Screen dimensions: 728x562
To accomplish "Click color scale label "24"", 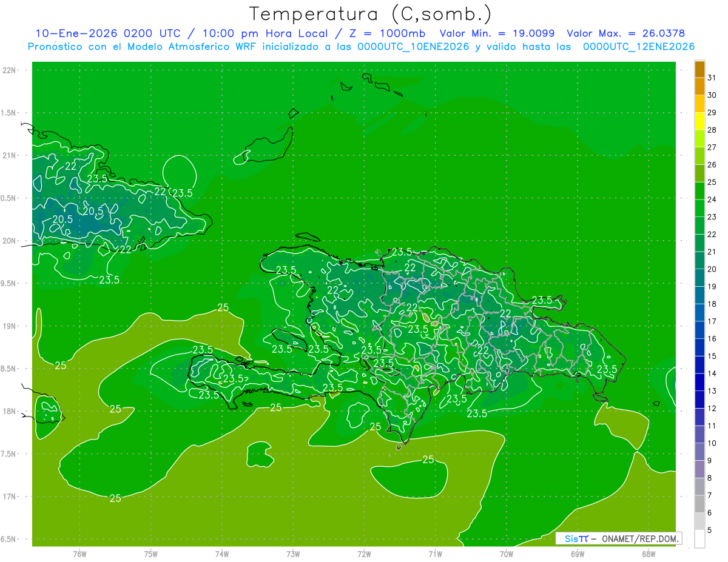I will pos(712,199).
